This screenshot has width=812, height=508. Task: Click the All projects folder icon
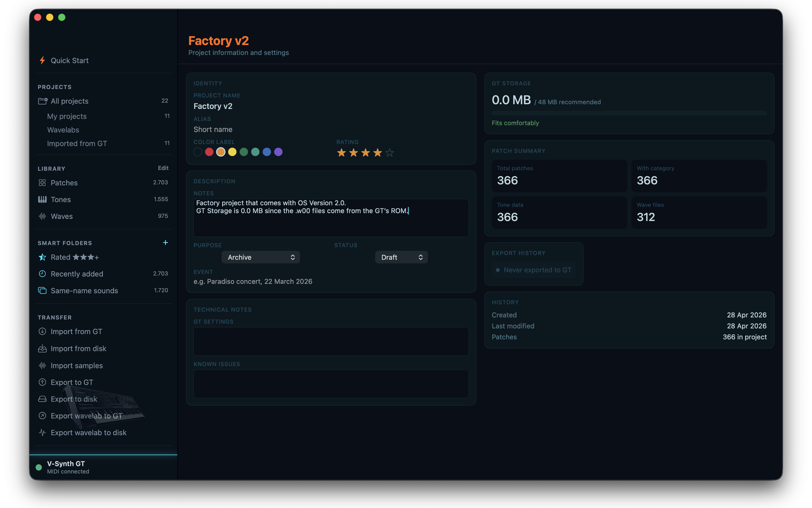pyautogui.click(x=43, y=101)
